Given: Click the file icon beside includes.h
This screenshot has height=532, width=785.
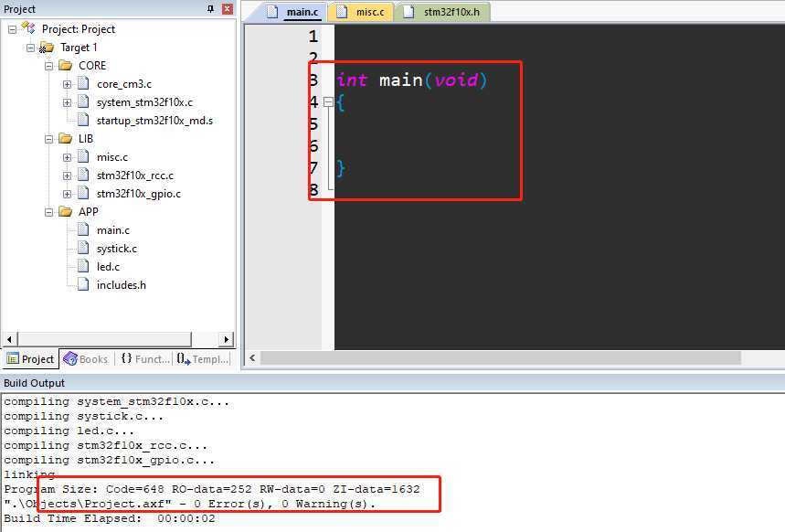Looking at the screenshot, I should 83,284.
